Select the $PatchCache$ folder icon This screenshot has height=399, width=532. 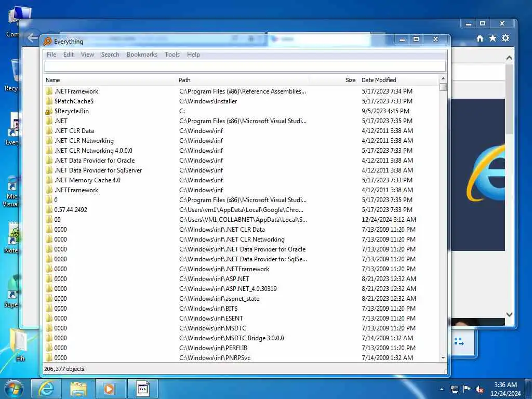49,101
